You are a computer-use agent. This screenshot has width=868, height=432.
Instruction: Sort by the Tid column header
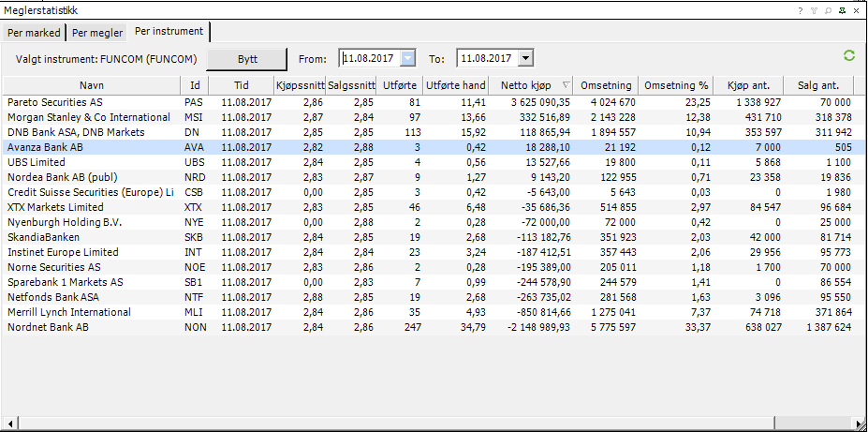point(242,85)
